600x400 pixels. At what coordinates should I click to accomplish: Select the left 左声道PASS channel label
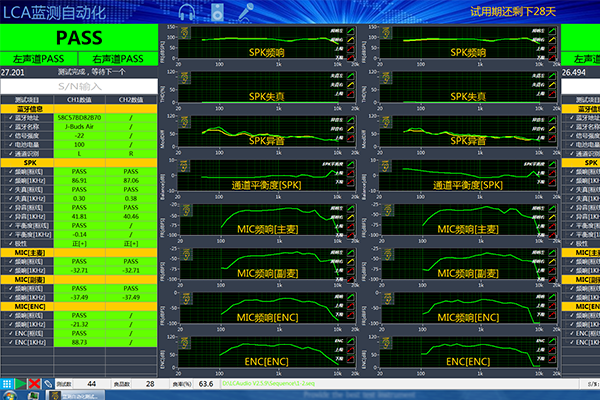(x=39, y=58)
